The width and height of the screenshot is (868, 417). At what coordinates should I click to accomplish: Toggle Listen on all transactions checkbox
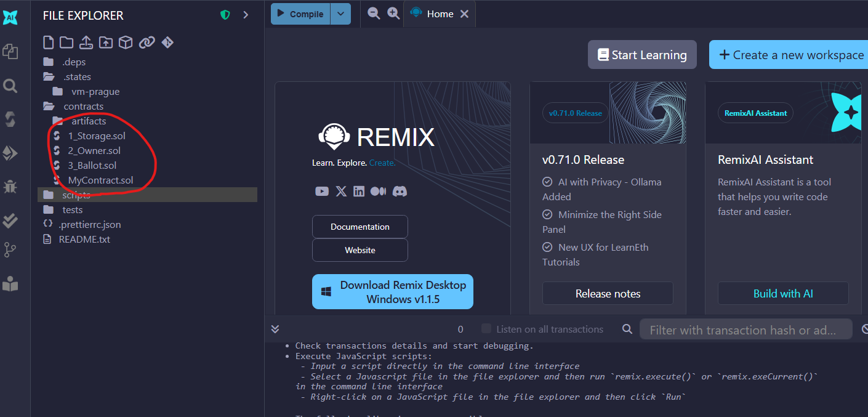tap(486, 329)
